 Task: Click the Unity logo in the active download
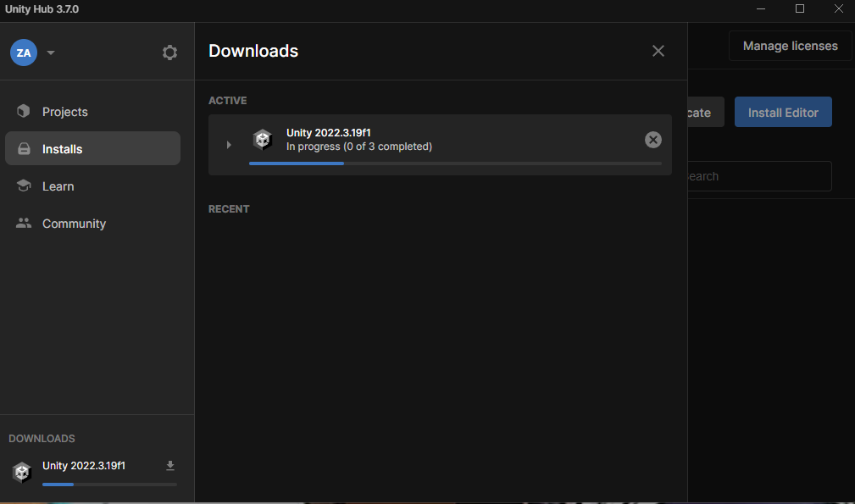click(263, 140)
